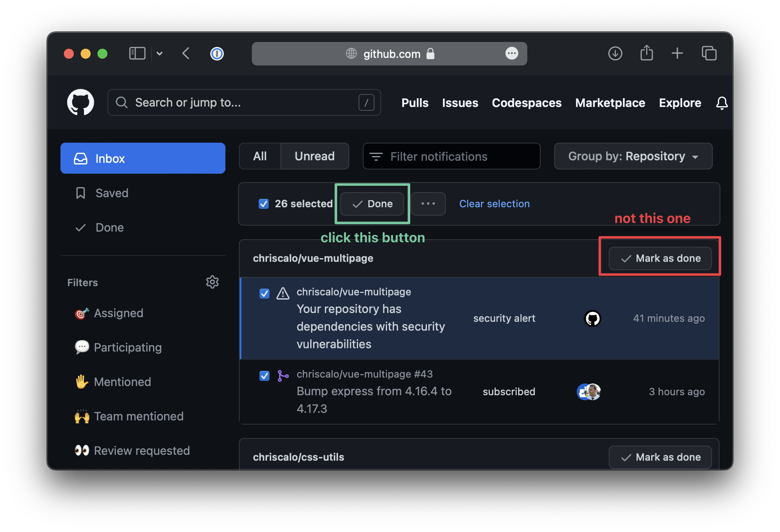The width and height of the screenshot is (780, 532).
Task: Click the GitHub octocat logo
Action: (x=80, y=102)
